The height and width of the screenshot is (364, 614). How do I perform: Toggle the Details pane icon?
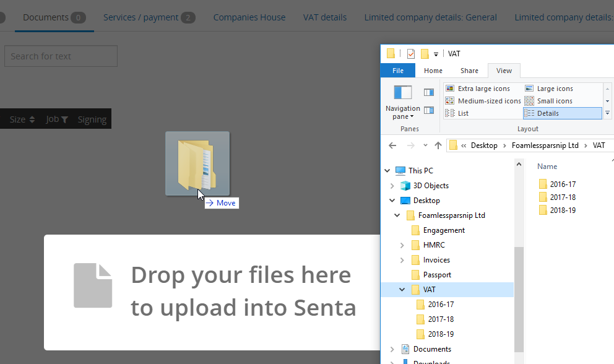(429, 110)
